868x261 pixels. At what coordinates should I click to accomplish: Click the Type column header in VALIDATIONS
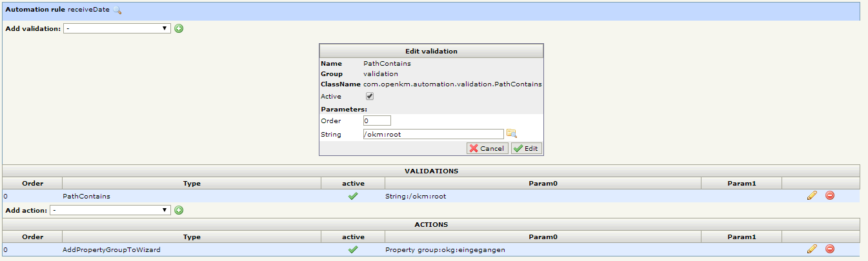192,183
